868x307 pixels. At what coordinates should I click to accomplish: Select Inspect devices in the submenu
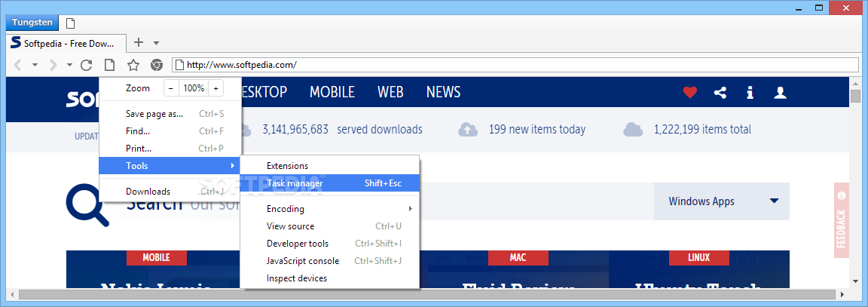click(330, 278)
